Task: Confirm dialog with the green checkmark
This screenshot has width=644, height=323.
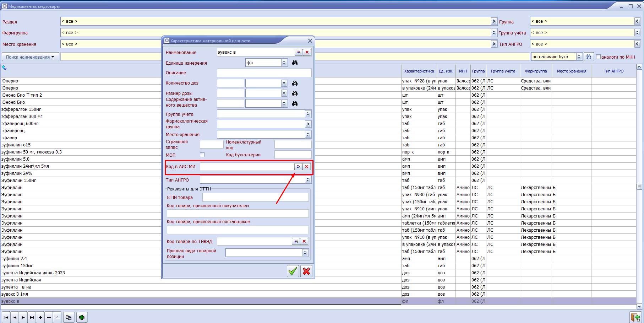Action: [x=293, y=271]
